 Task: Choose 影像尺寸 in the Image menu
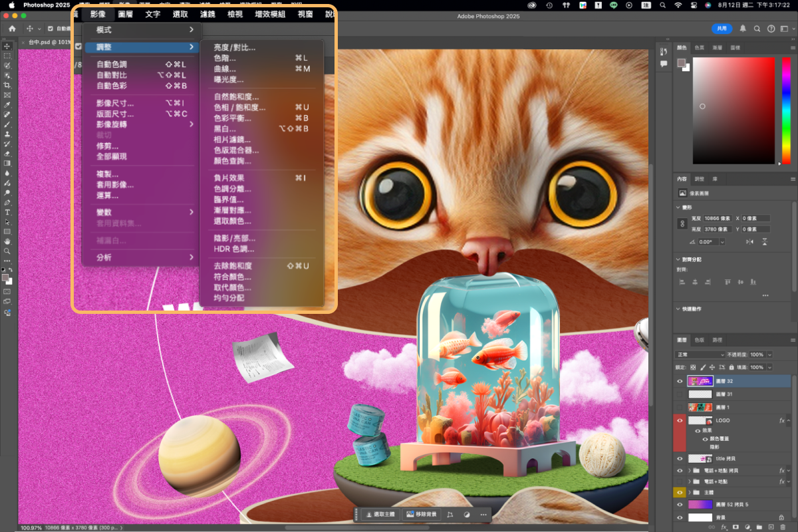(x=115, y=103)
